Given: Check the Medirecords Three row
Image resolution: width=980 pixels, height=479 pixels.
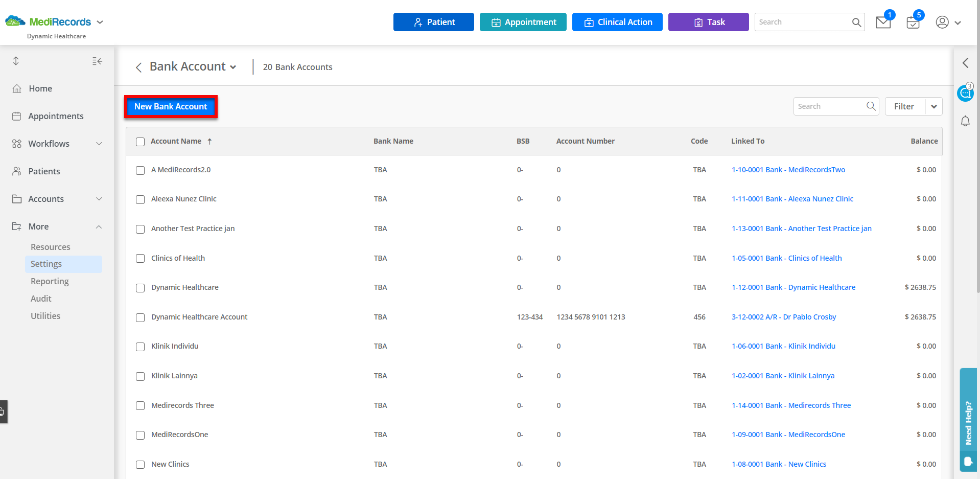Looking at the screenshot, I should point(140,406).
